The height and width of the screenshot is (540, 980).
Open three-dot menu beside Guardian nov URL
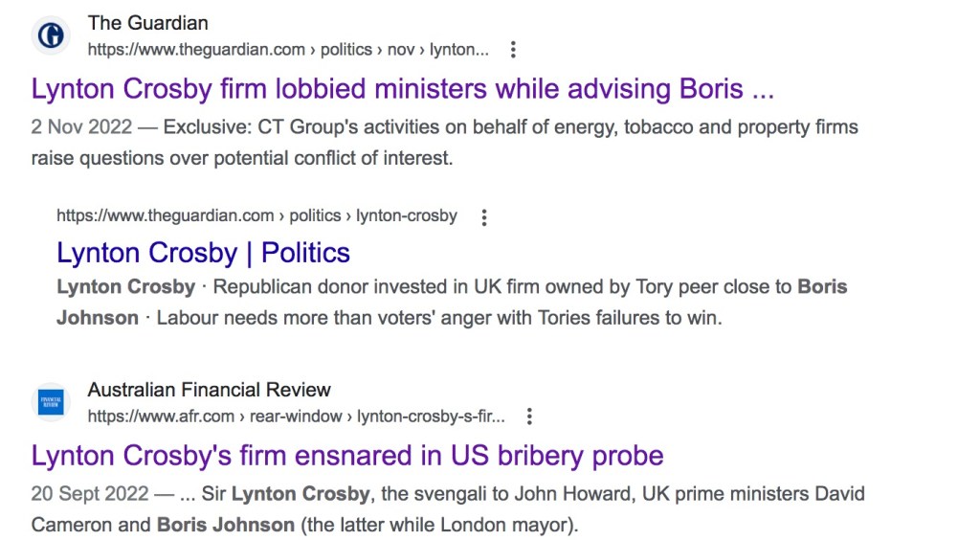point(514,50)
